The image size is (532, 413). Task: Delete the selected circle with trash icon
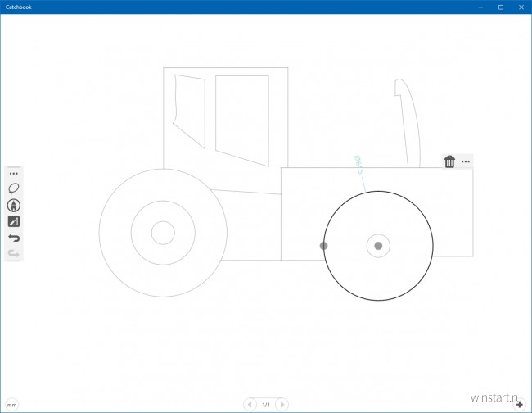click(449, 161)
